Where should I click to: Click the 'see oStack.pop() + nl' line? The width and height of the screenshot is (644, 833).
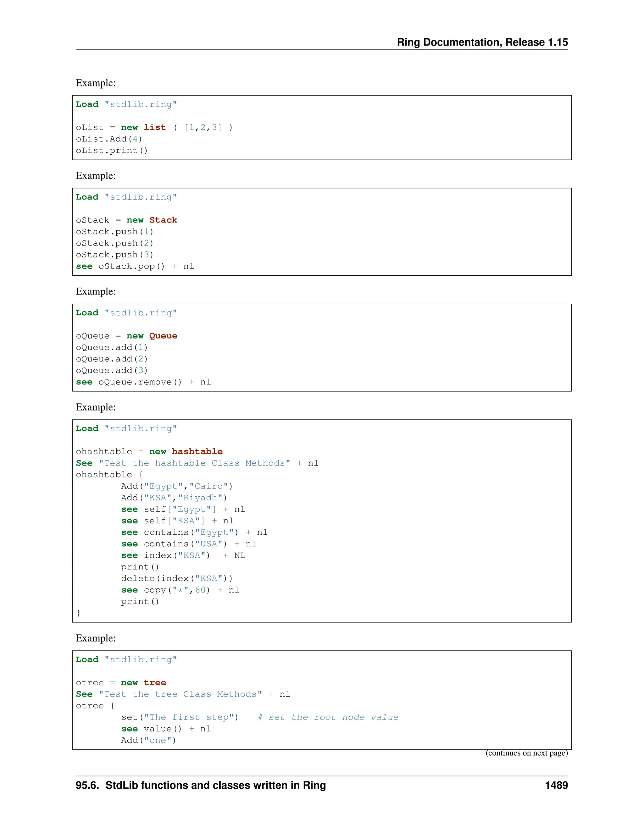pos(135,266)
